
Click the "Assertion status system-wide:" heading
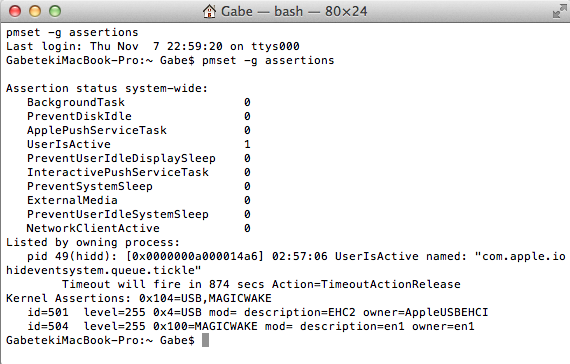(x=107, y=88)
